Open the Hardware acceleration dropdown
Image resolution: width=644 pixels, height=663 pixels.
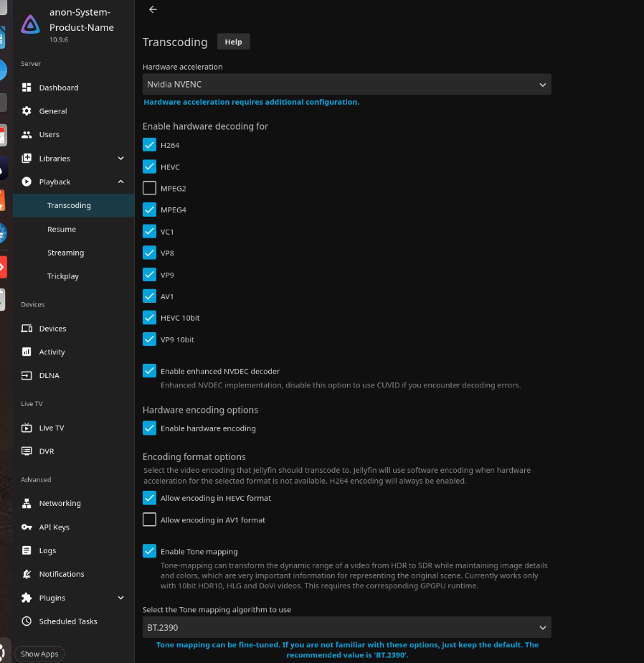(346, 85)
